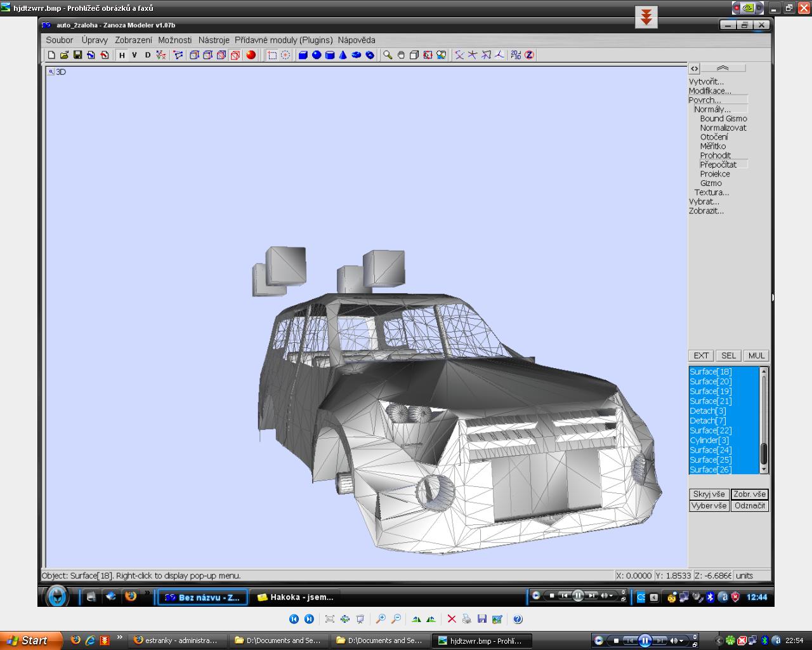Toggle the H axis lock button
812x650 pixels.
[122, 55]
